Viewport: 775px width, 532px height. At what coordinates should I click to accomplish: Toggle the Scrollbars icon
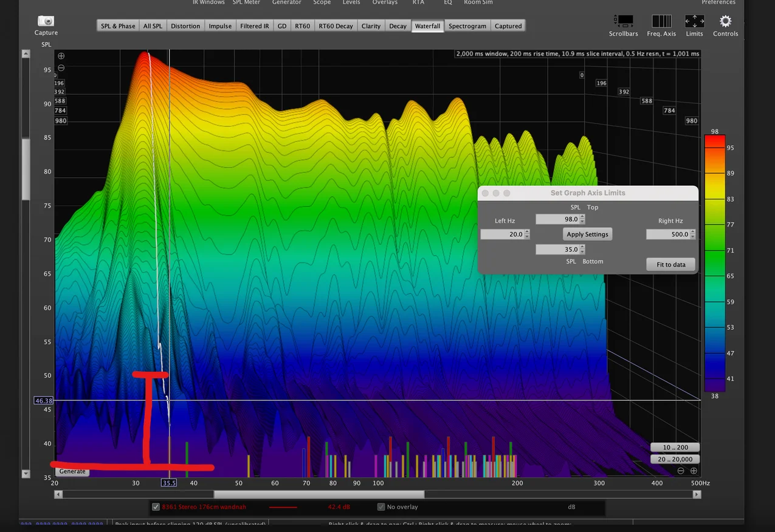point(624,21)
